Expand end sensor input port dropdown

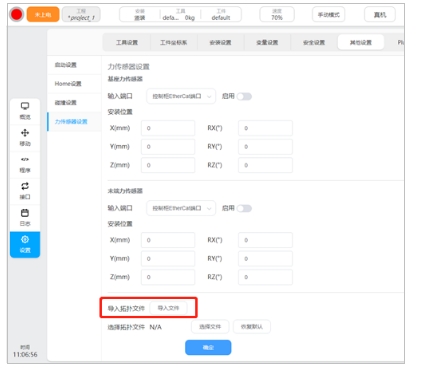[x=181, y=208]
